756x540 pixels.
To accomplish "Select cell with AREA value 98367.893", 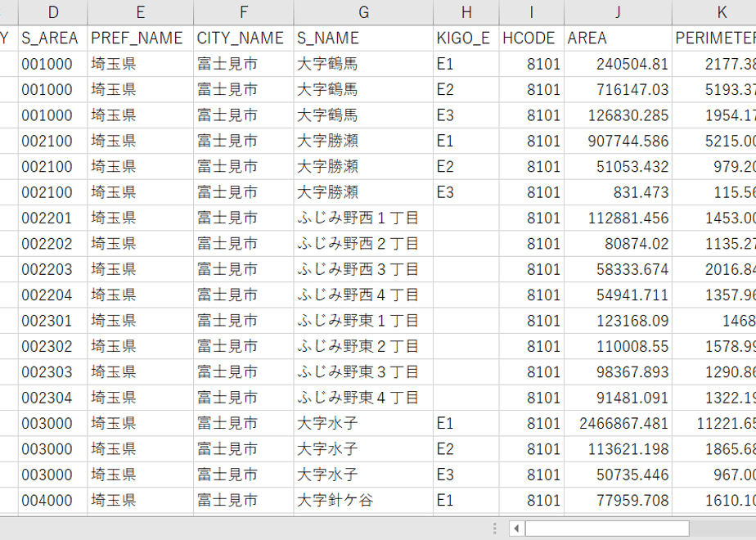I will pos(618,372).
